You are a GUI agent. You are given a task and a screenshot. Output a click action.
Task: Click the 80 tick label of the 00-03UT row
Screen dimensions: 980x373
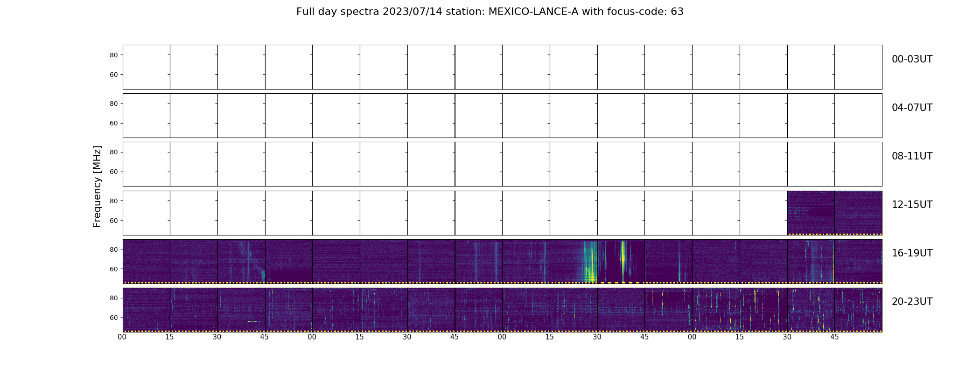tap(114, 55)
